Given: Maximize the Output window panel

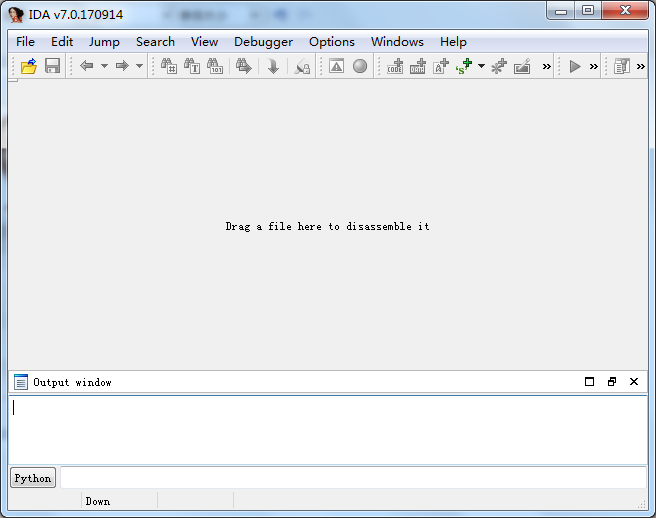Looking at the screenshot, I should (x=589, y=382).
